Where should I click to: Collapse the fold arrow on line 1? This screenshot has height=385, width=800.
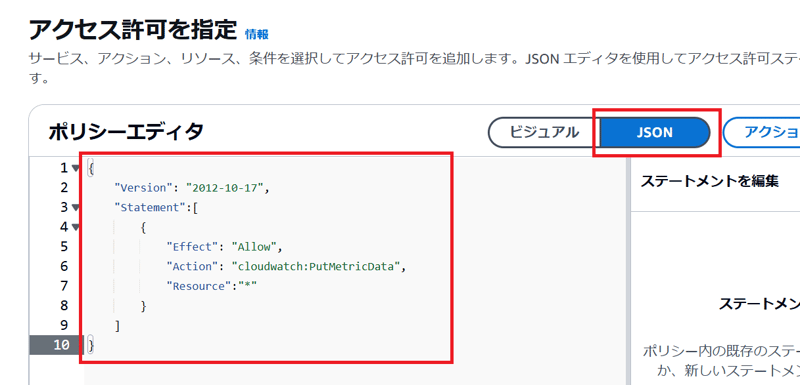(76, 168)
